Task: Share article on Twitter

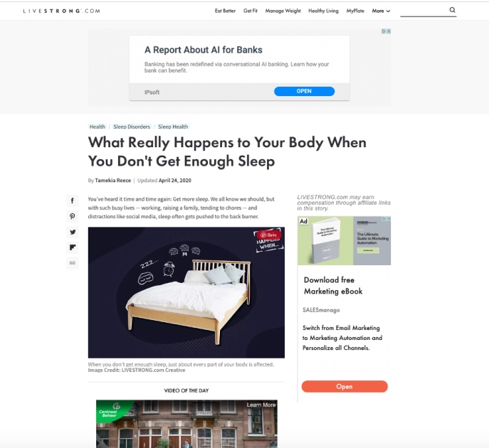Action: click(x=73, y=232)
